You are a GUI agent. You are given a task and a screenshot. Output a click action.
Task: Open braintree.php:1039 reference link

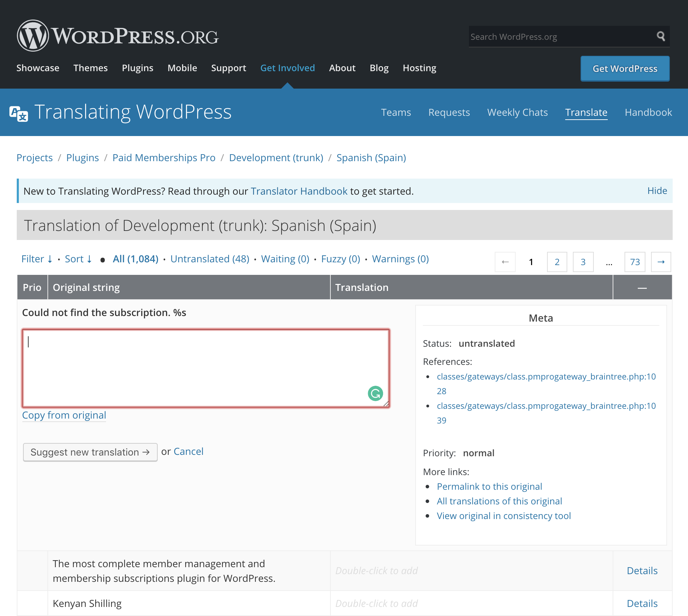click(546, 413)
